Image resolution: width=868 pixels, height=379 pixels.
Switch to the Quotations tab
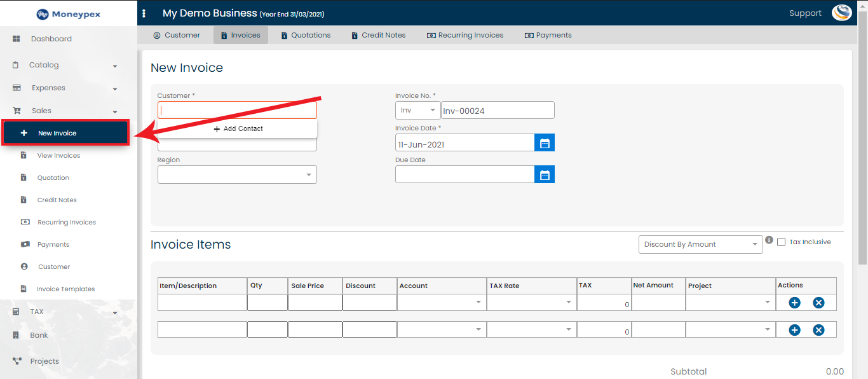[x=306, y=35]
